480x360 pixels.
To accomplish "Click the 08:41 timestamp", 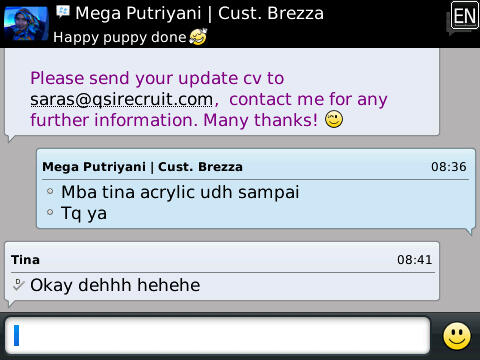I will 414,260.
